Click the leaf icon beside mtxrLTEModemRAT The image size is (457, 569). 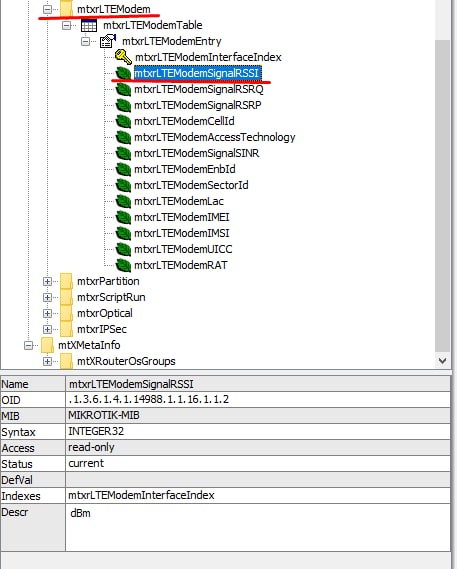tap(123, 265)
